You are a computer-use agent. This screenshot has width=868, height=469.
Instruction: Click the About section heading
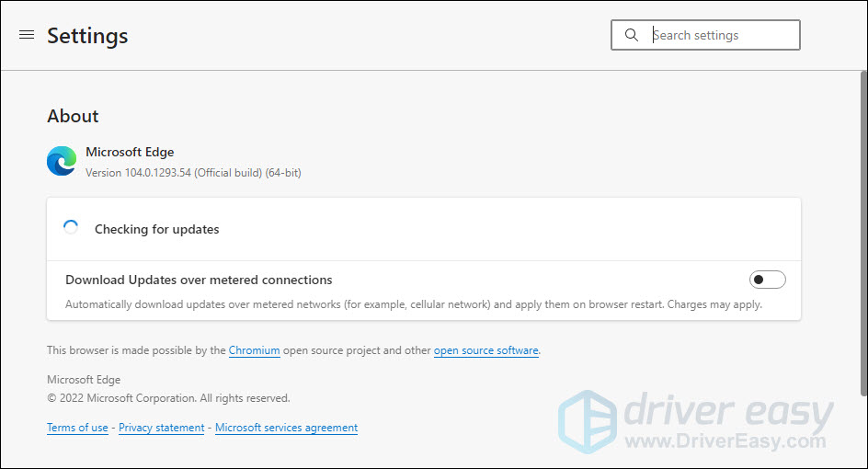tap(73, 116)
